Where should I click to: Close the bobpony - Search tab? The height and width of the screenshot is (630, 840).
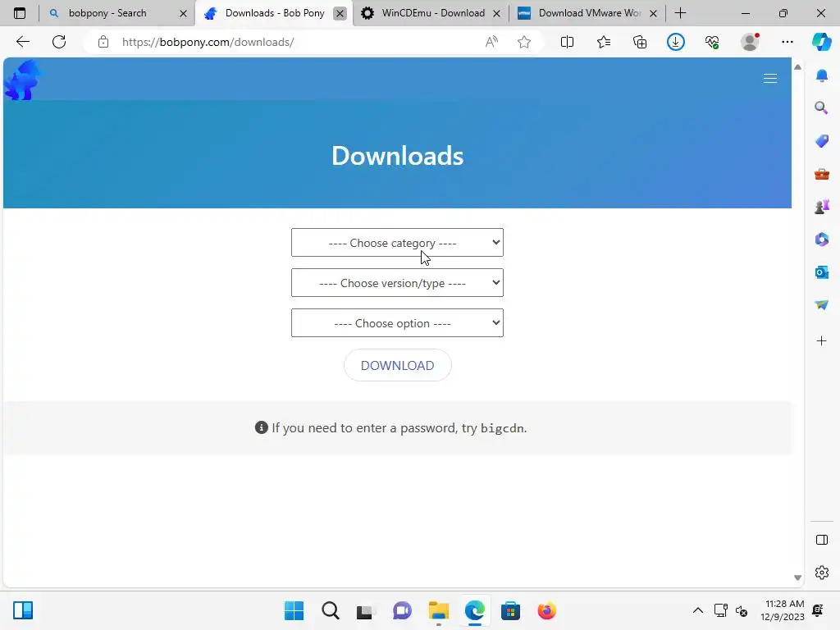click(183, 13)
